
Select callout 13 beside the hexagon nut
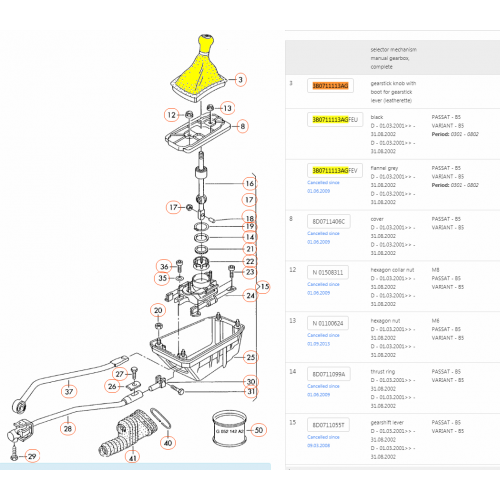pyautogui.click(x=227, y=108)
